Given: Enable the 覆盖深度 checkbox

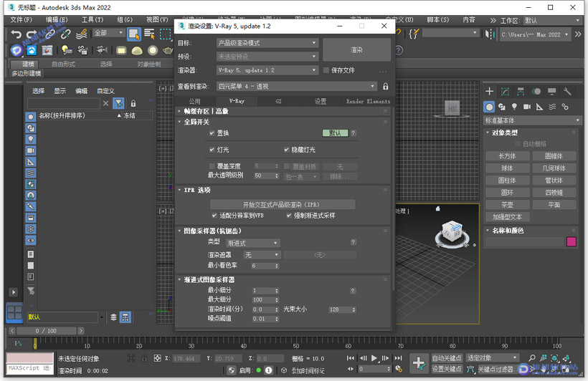Looking at the screenshot, I should (x=212, y=166).
